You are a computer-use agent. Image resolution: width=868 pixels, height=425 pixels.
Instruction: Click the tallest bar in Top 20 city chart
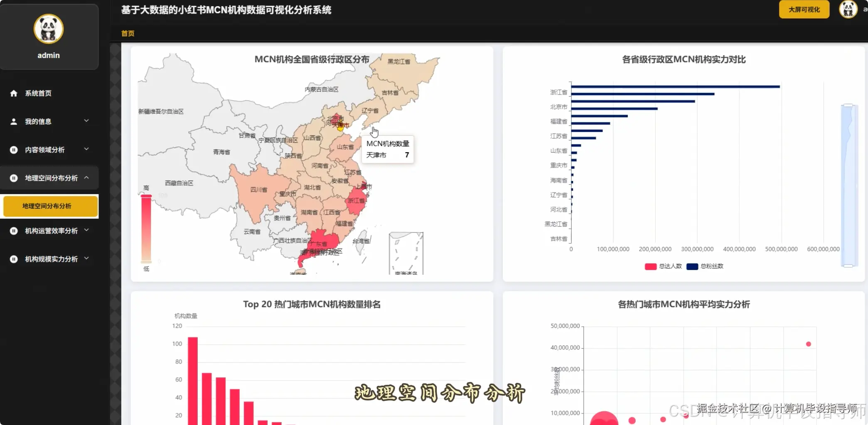(193, 381)
